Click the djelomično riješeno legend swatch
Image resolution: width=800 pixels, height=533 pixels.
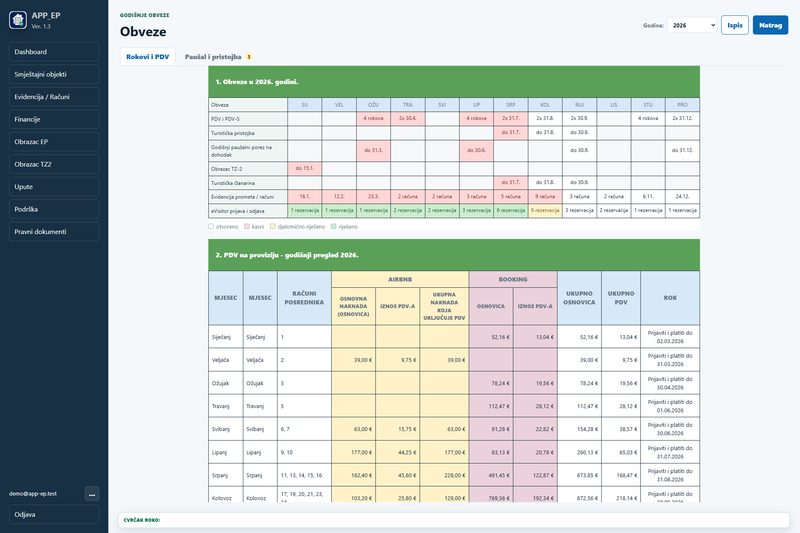coord(272,226)
